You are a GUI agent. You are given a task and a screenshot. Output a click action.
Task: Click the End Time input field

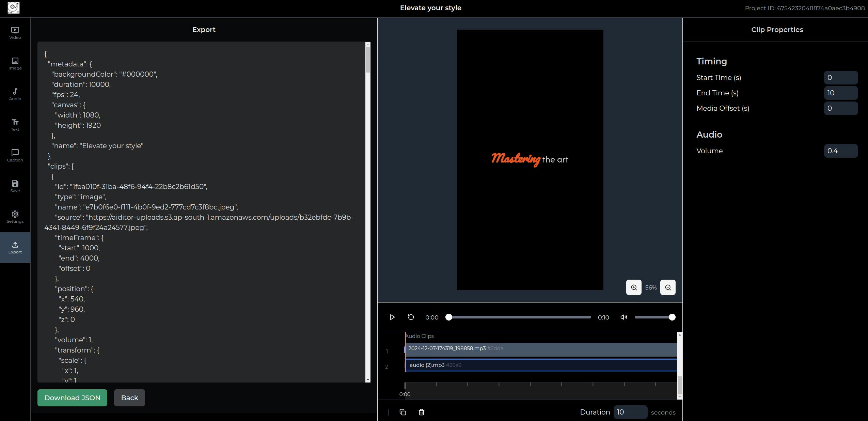click(x=841, y=93)
